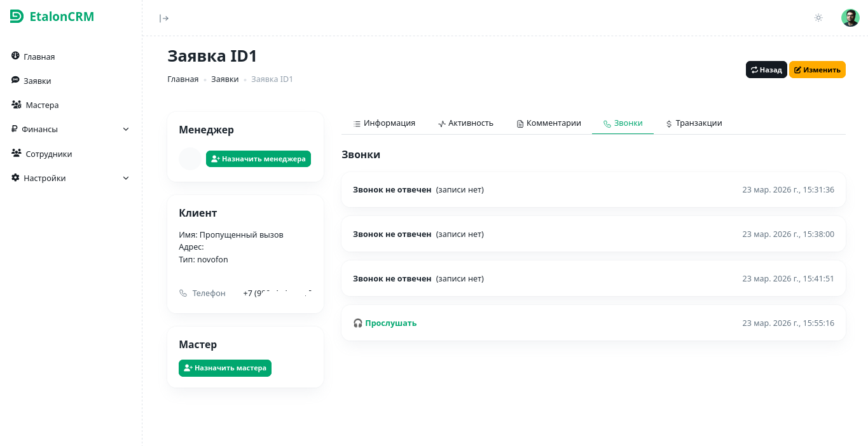Click the client's phone number
This screenshot has height=446, width=868.
277,294
